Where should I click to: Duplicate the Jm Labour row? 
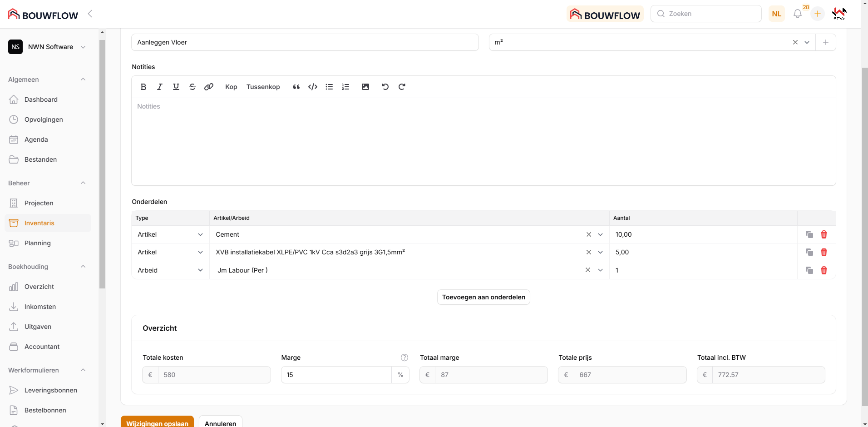click(x=809, y=270)
